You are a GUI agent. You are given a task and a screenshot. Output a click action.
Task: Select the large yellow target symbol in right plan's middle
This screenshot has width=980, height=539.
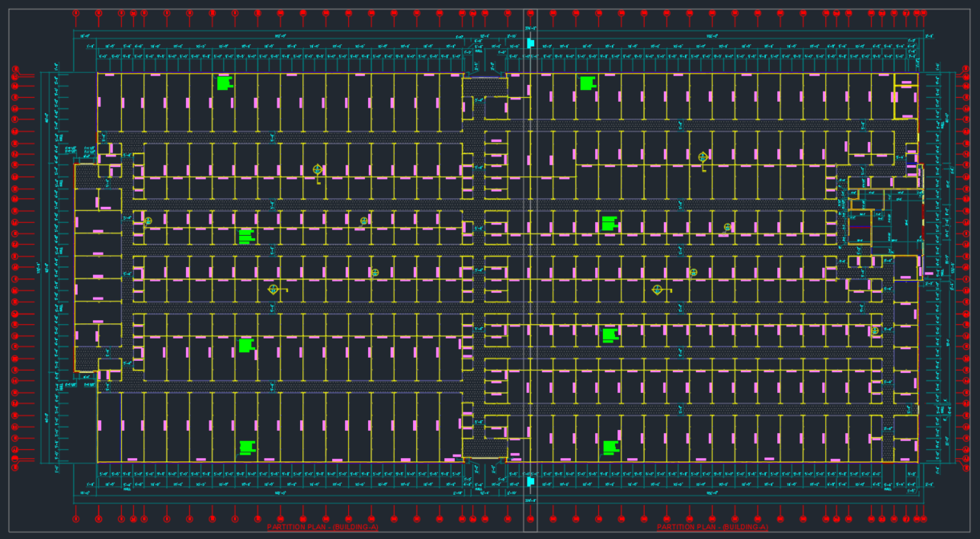[x=657, y=289]
